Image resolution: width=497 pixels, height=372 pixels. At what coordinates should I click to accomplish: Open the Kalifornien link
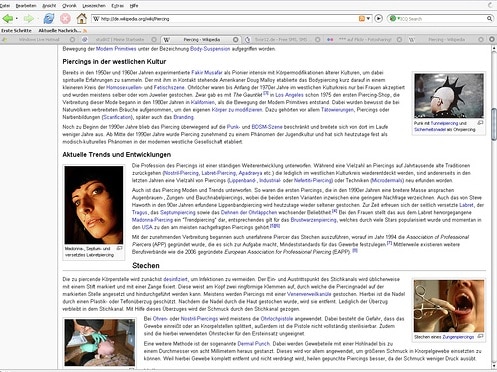coord(203,102)
